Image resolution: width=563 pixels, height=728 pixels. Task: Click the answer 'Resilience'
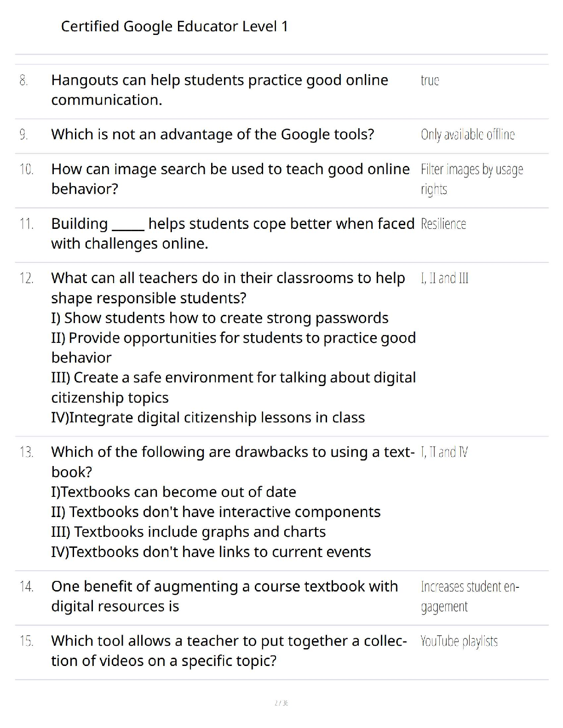[x=443, y=224]
